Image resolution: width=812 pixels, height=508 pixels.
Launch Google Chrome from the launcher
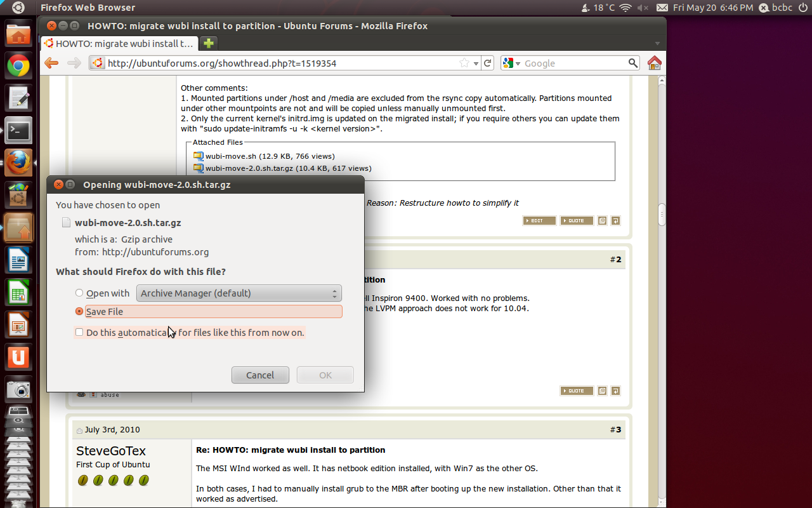pos(18,66)
